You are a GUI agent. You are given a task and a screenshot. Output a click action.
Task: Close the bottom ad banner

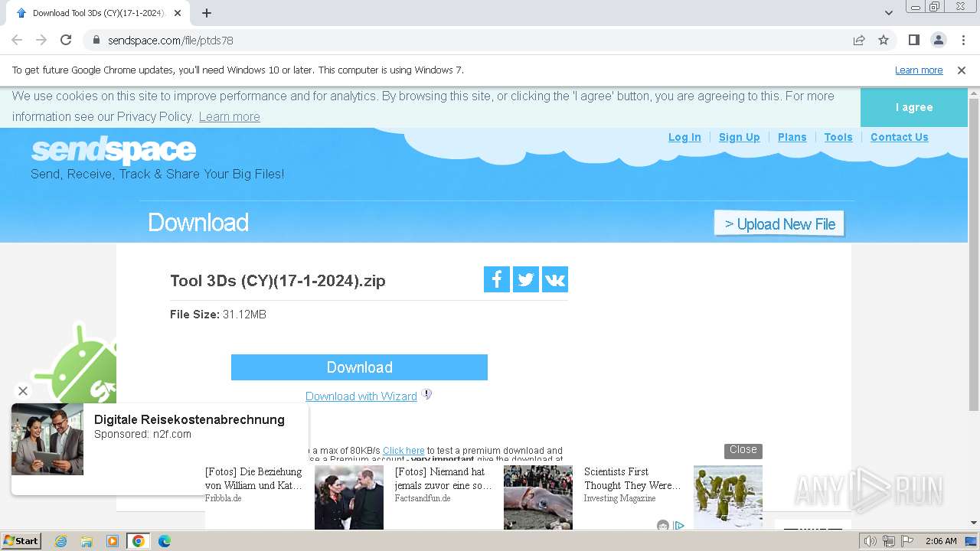[x=743, y=450]
